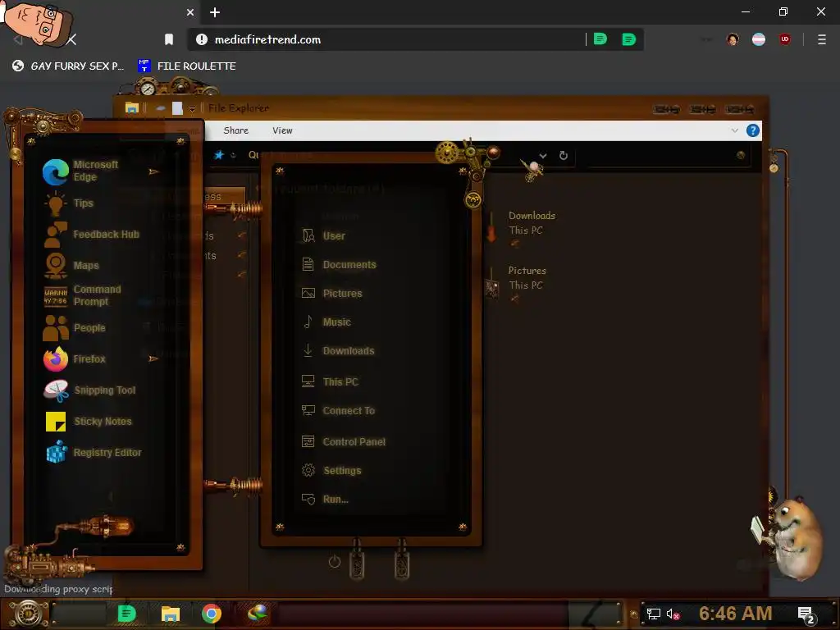
Task: Refresh the File Explorer location
Action: tap(563, 155)
